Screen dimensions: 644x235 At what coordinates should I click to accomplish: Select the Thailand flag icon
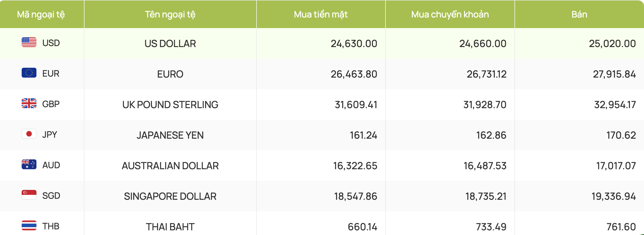click(29, 225)
